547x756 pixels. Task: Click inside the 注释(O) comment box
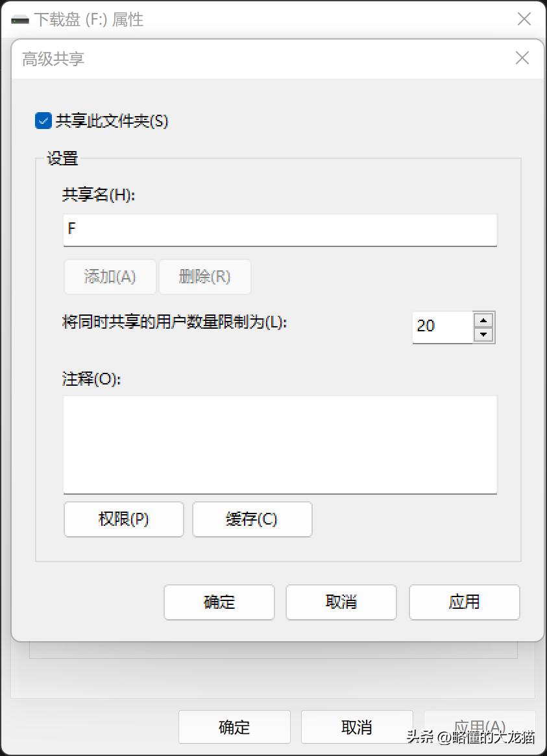point(279,444)
